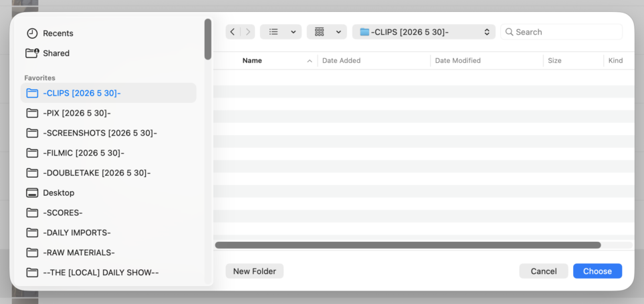Click the Cancel button
The width and height of the screenshot is (644, 304).
pyautogui.click(x=544, y=271)
